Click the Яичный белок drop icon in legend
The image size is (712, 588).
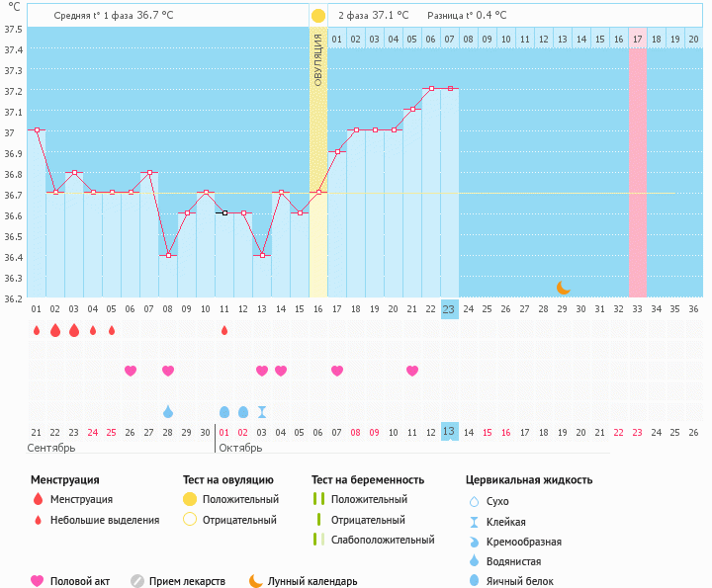[x=475, y=581]
